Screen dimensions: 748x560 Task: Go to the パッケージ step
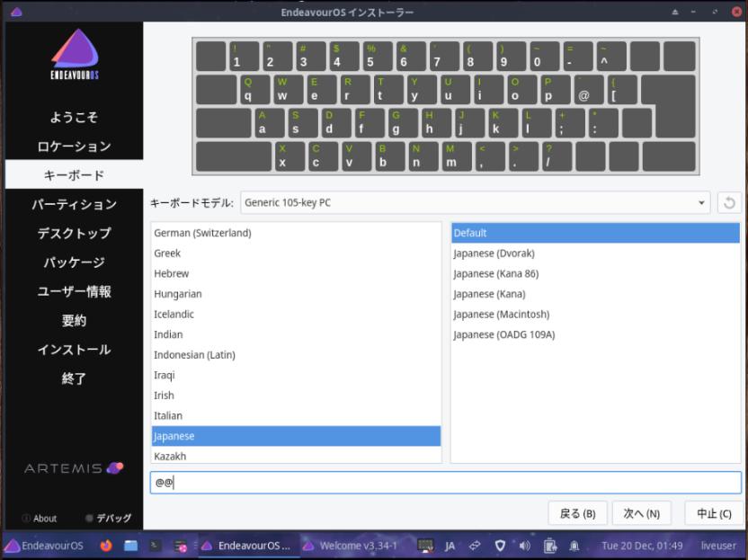pos(74,262)
